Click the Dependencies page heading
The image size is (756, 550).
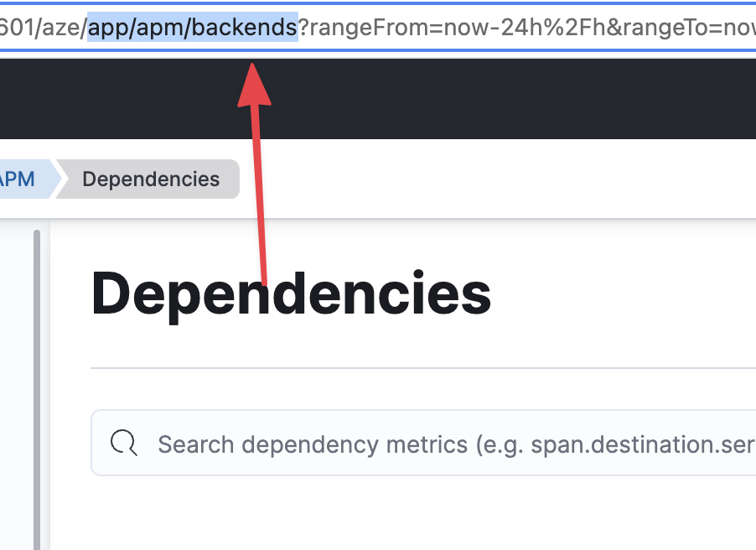[291, 293]
